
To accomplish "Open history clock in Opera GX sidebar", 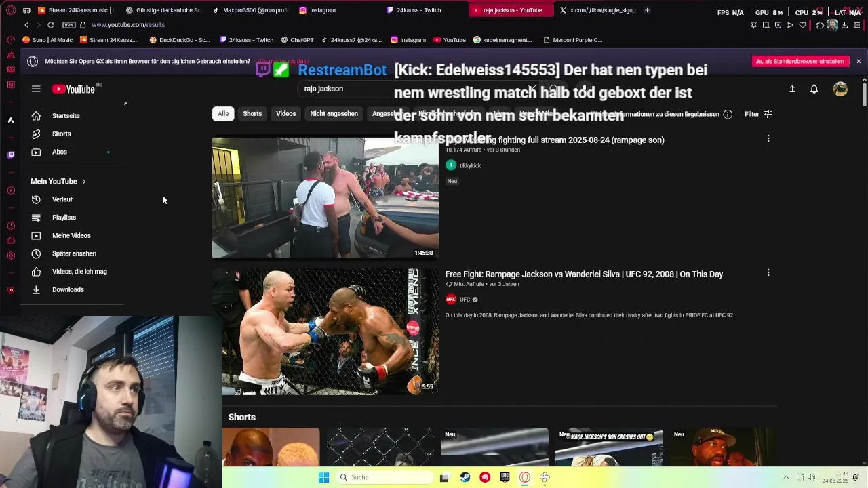I will [x=11, y=226].
